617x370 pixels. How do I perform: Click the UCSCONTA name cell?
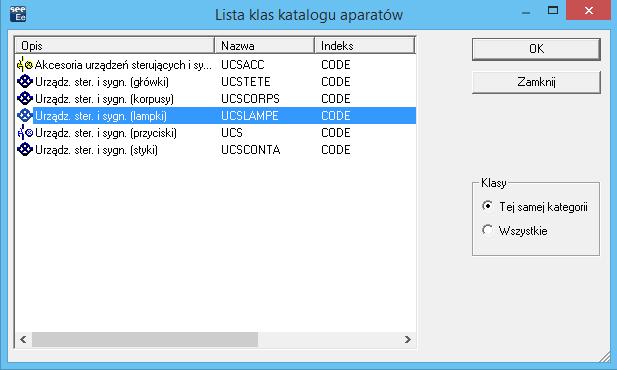pyautogui.click(x=250, y=150)
